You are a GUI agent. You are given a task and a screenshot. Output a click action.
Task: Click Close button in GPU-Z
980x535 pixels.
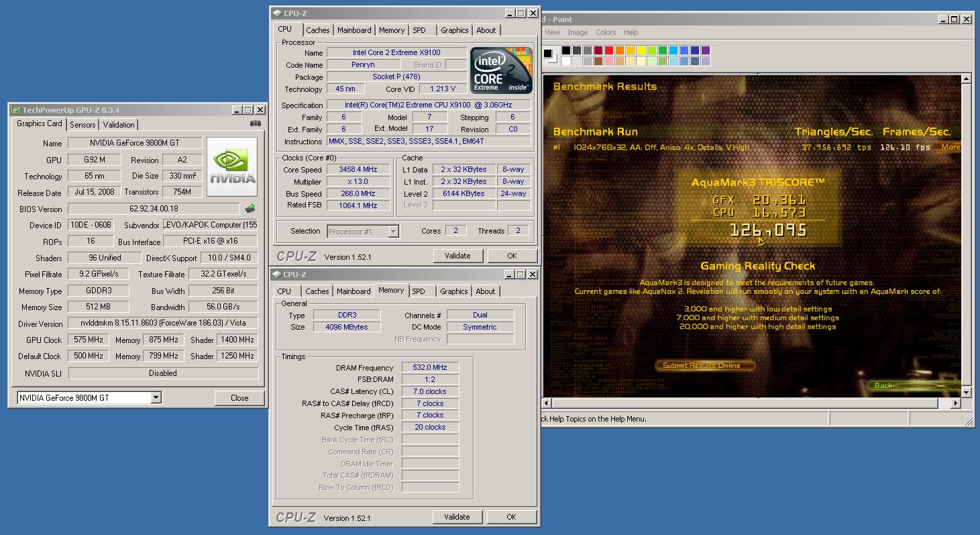[x=239, y=398]
